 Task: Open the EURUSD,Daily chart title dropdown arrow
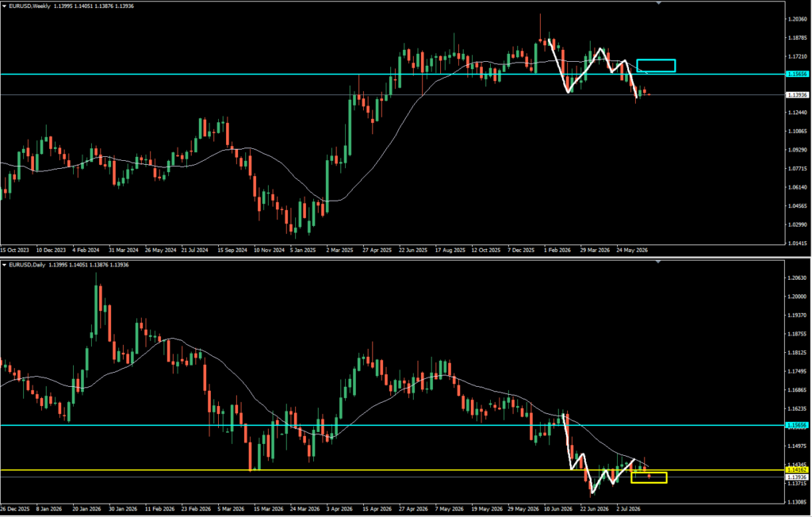[4, 265]
